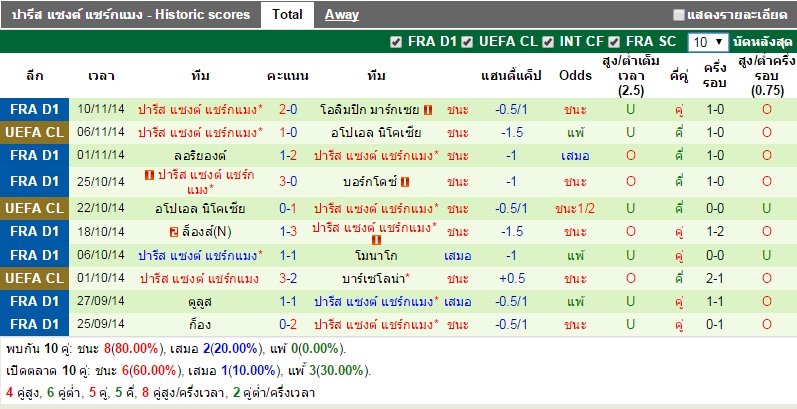Screen dimensions: 797x409
Task: Uncheck the INT CF filter checkbox
Action: point(547,42)
